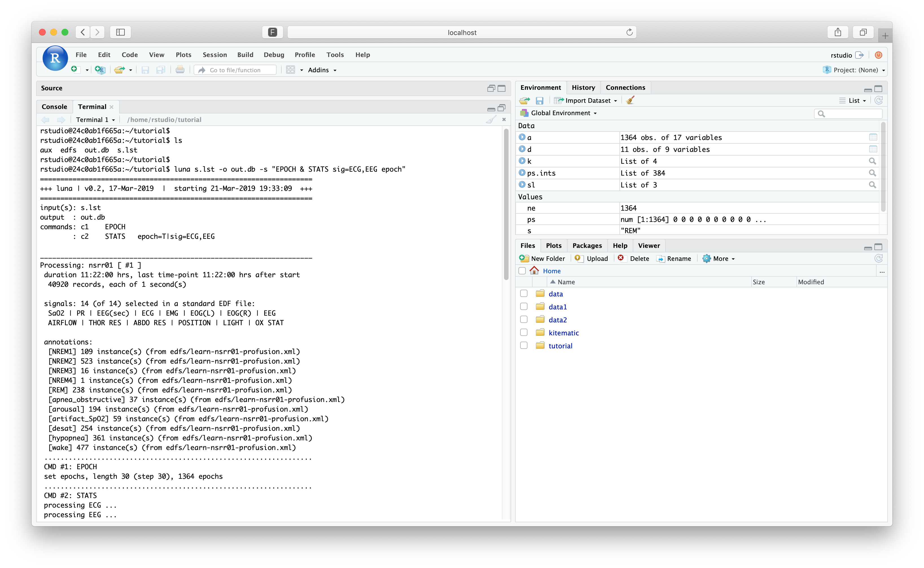Screen dimensions: 924x568
Task: Tick the kitematic folder checkbox
Action: tap(524, 333)
